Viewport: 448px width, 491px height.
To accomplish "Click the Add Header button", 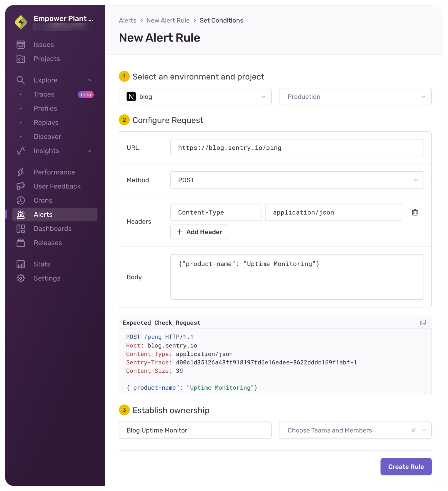I will (x=199, y=232).
